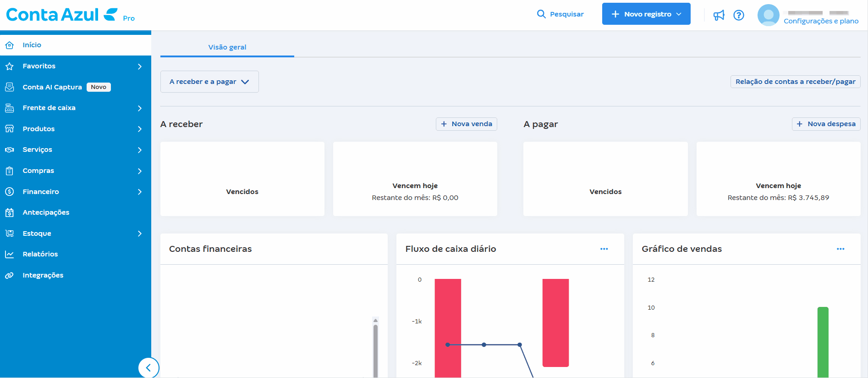This screenshot has width=868, height=378.
Task: Click the Pesquisar search icon
Action: (541, 14)
